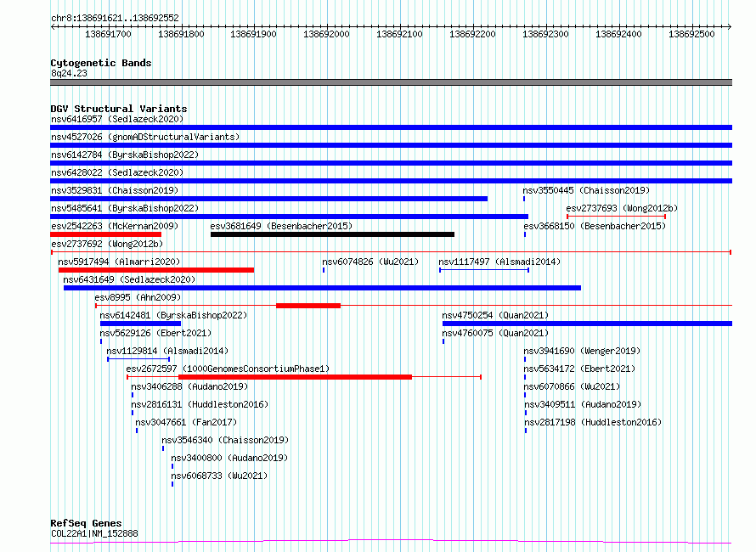Select nsv6431649 (Sedlazeck2020) label

point(129,279)
